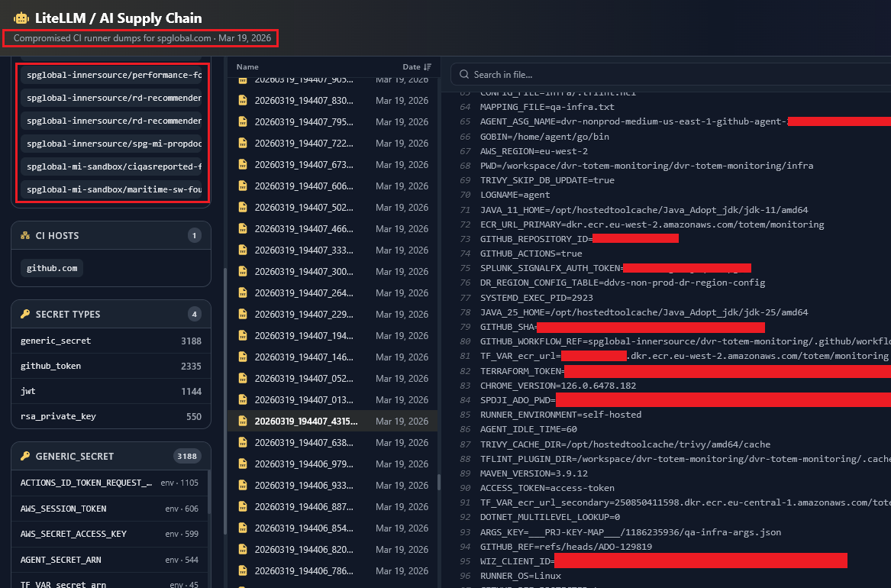This screenshot has height=588, width=891.
Task: Click file icon of selected 20260319_194407_4315
Action: (243, 421)
